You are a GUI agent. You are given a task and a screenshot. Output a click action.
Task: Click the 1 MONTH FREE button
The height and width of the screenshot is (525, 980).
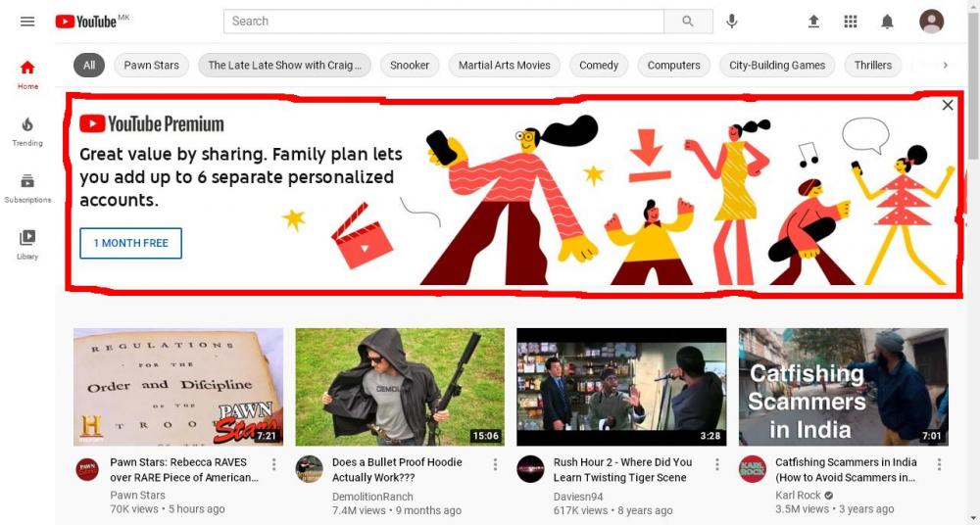[130, 243]
